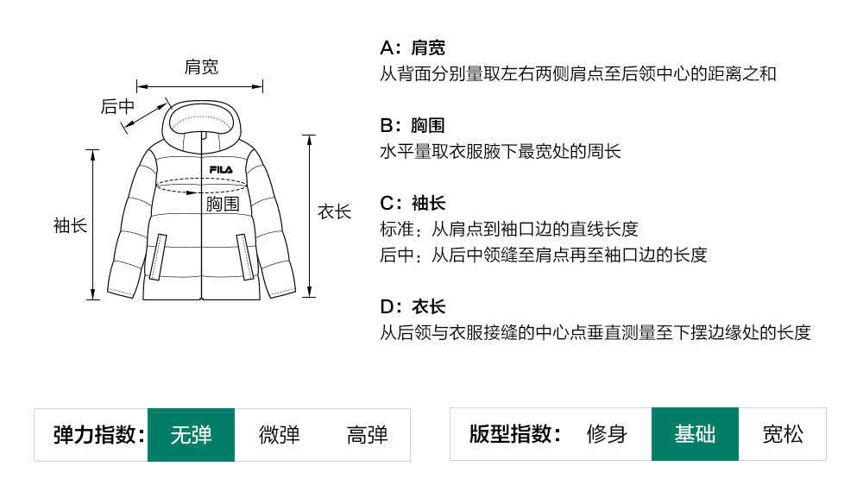Screen dimensions: 863x504
Task: Click the 'A: 肩宽' heading
Action: pyautogui.click(x=413, y=47)
